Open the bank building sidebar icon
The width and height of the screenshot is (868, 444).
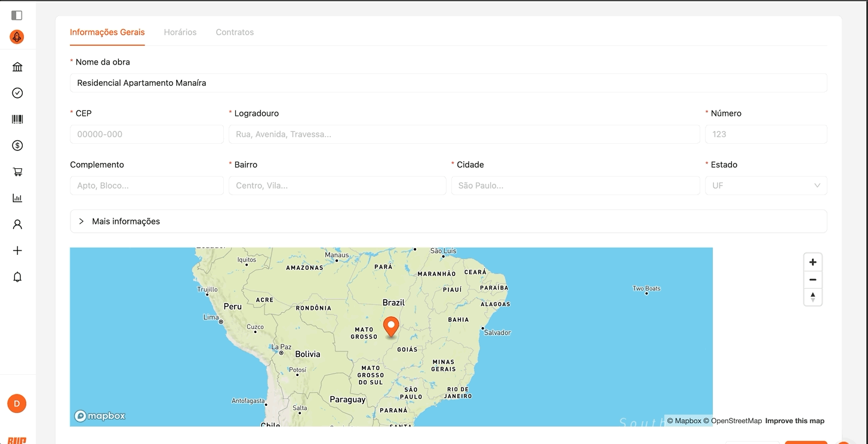pos(17,67)
